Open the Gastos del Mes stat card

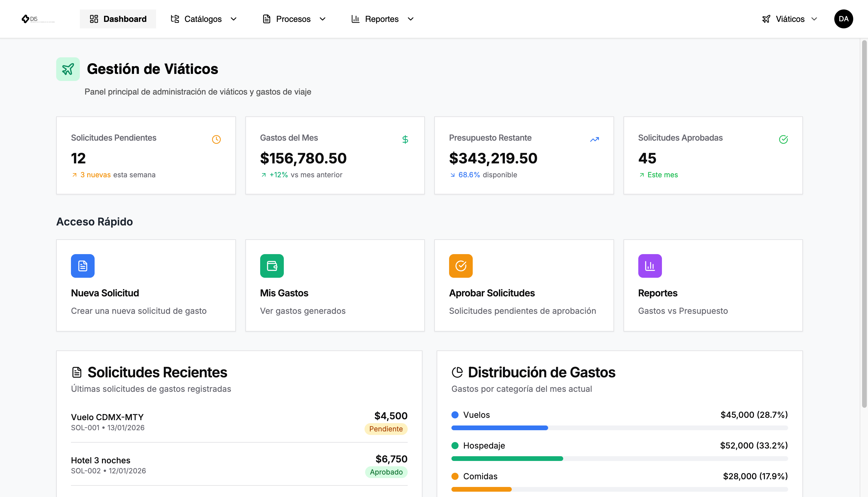click(335, 155)
